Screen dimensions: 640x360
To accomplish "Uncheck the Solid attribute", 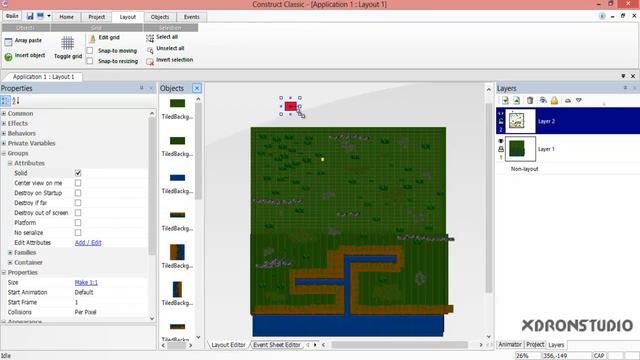I will (78, 173).
